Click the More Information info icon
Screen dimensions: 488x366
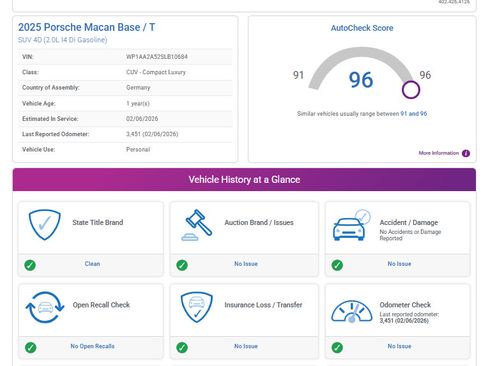466,153
